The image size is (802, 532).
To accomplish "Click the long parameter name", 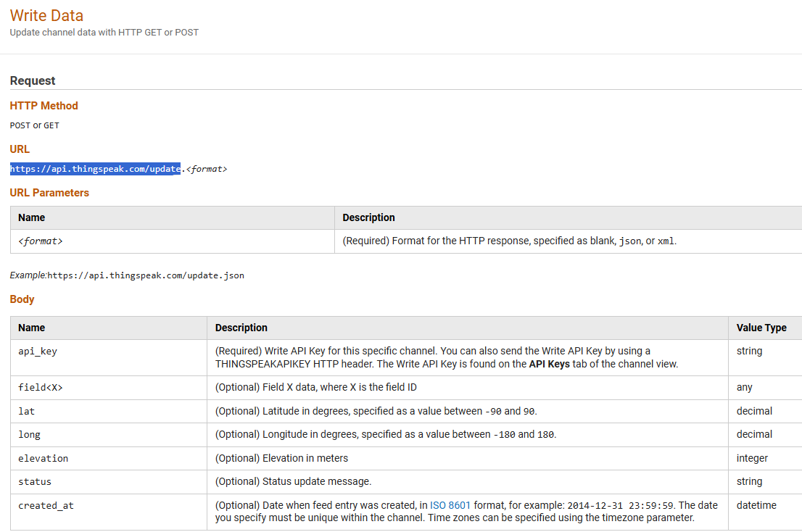I will click(29, 434).
